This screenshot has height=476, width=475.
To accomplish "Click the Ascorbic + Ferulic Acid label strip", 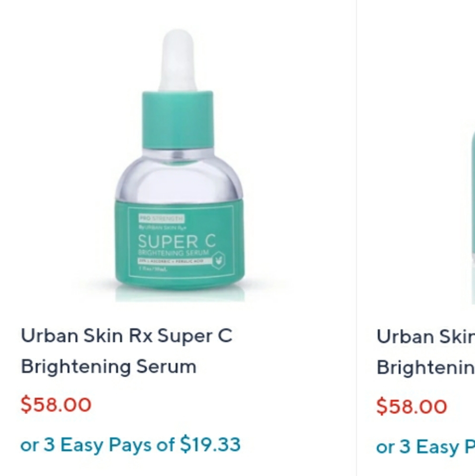I will click(172, 261).
